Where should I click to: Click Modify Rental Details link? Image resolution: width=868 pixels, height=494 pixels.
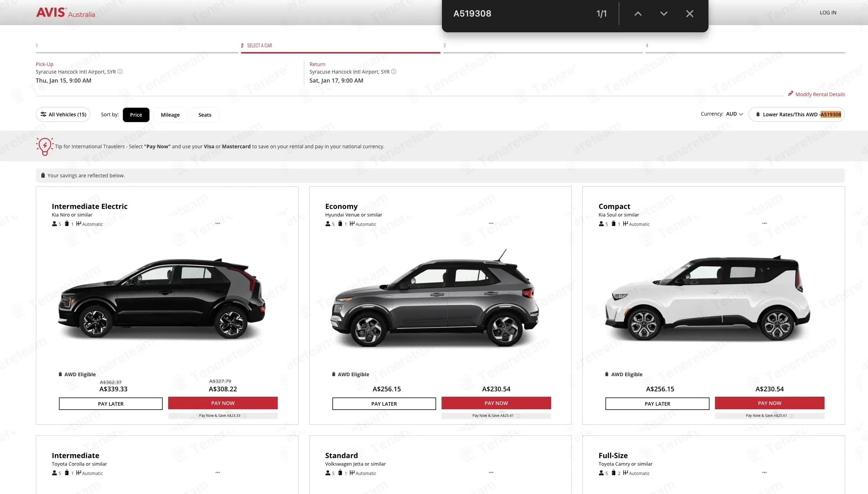820,94
